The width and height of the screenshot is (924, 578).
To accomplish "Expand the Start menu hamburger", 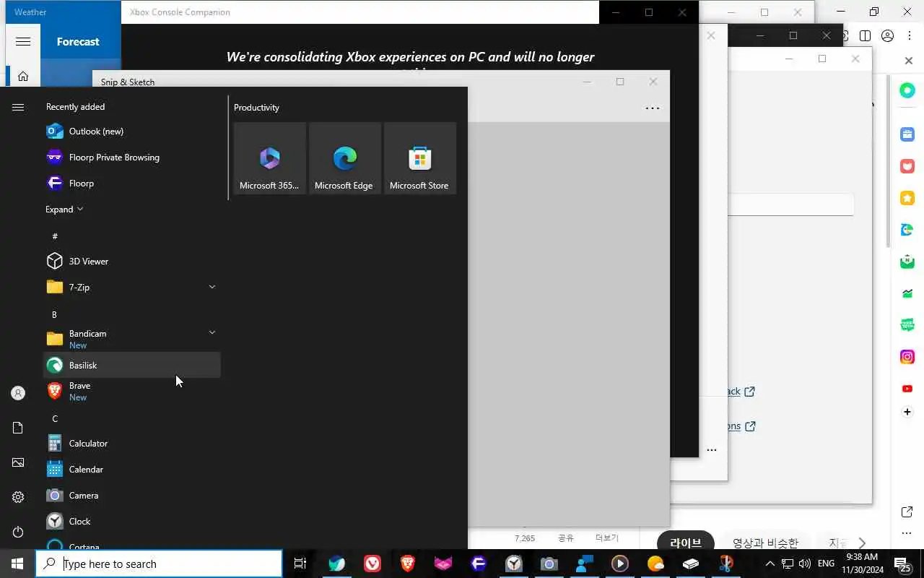I will click(x=18, y=107).
